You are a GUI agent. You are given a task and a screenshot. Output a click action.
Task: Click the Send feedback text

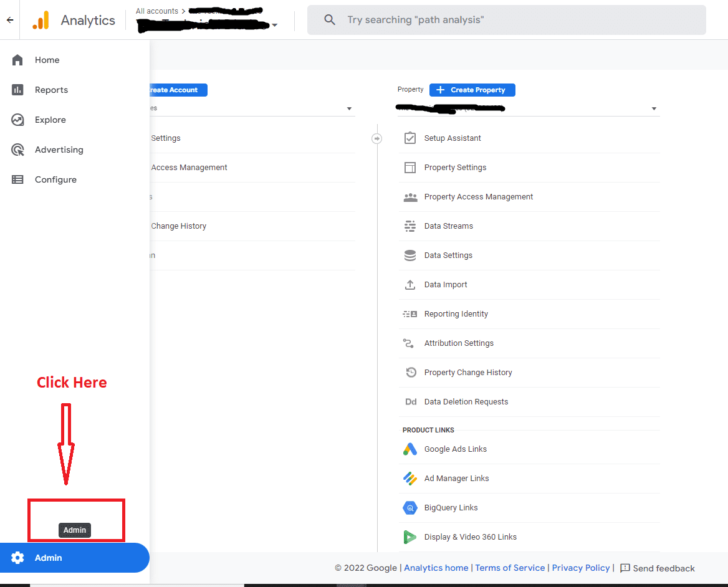click(664, 568)
